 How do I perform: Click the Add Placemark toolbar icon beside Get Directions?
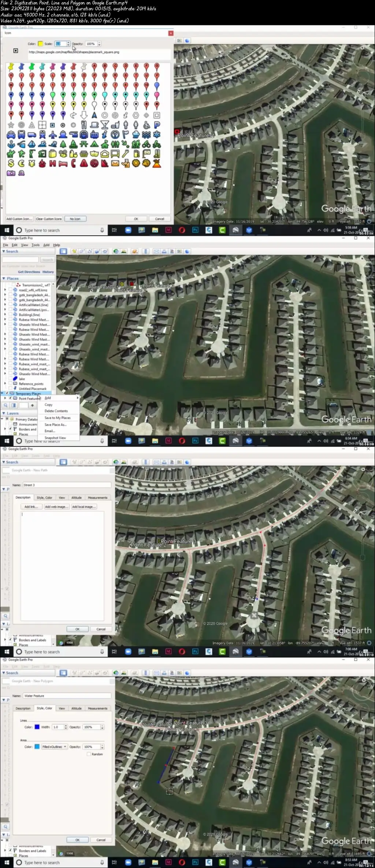pyautogui.click(x=74, y=251)
